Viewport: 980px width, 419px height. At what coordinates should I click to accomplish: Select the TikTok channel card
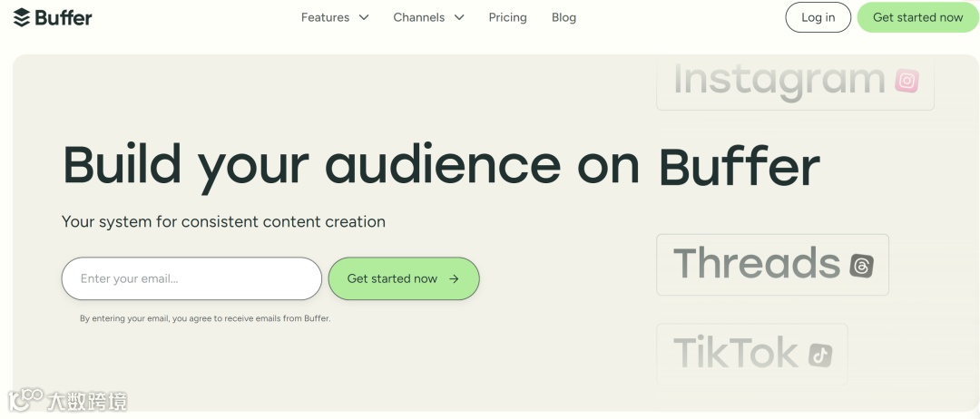(x=752, y=354)
